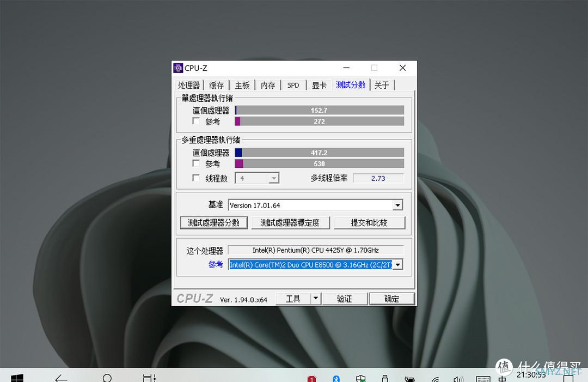Switch to the 缓存 tab
Screen dimensions: 588x382
[x=216, y=85]
